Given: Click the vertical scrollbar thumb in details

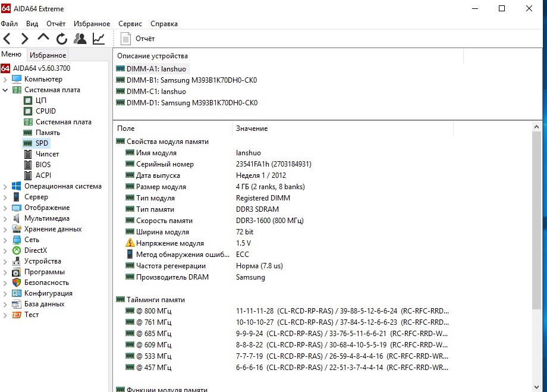Looking at the screenshot, I should [x=536, y=221].
